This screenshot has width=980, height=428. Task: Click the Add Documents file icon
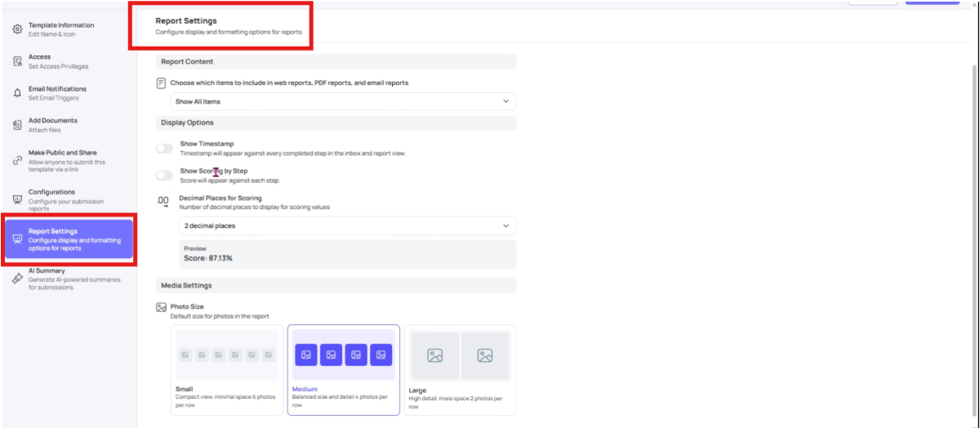17,124
